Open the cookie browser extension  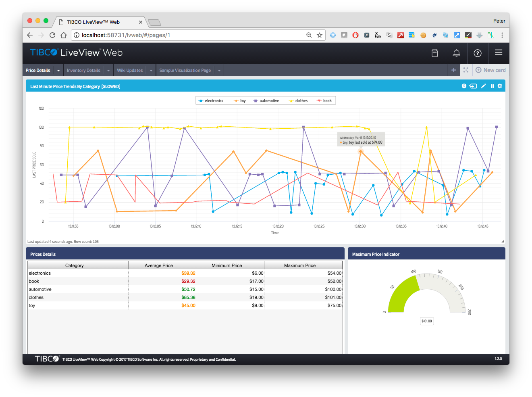coord(423,35)
